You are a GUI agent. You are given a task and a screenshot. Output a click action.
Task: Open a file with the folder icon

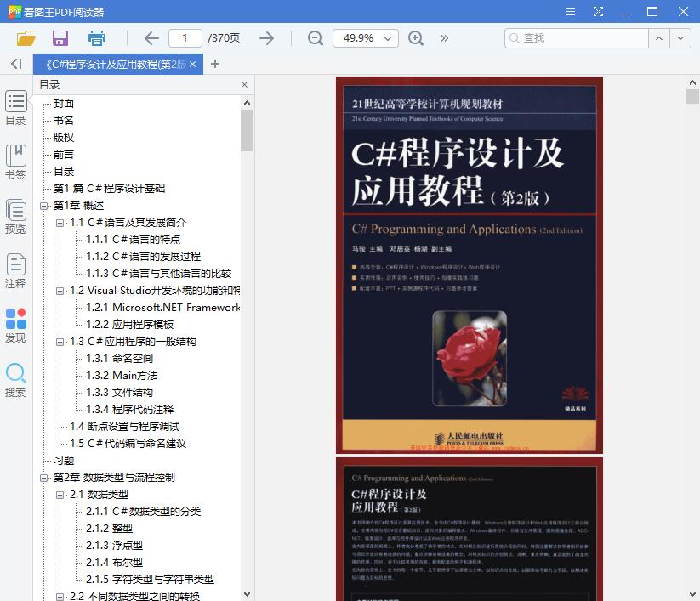(26, 38)
